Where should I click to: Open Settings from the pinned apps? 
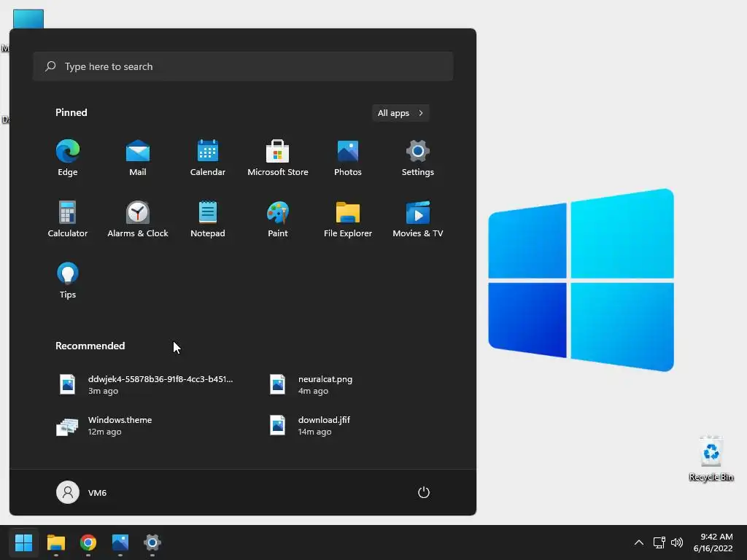tap(418, 158)
